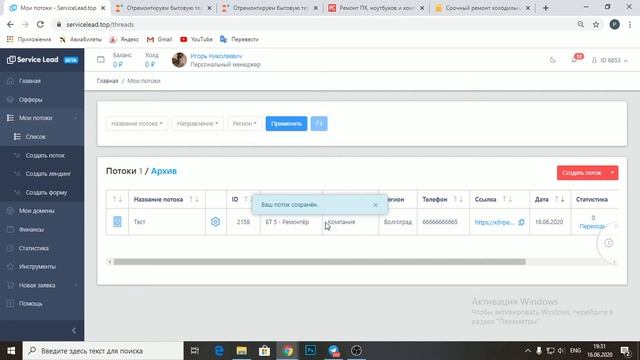This screenshot has height=360, width=640.
Task: Switch to the Архив tab
Action: pos(164,171)
